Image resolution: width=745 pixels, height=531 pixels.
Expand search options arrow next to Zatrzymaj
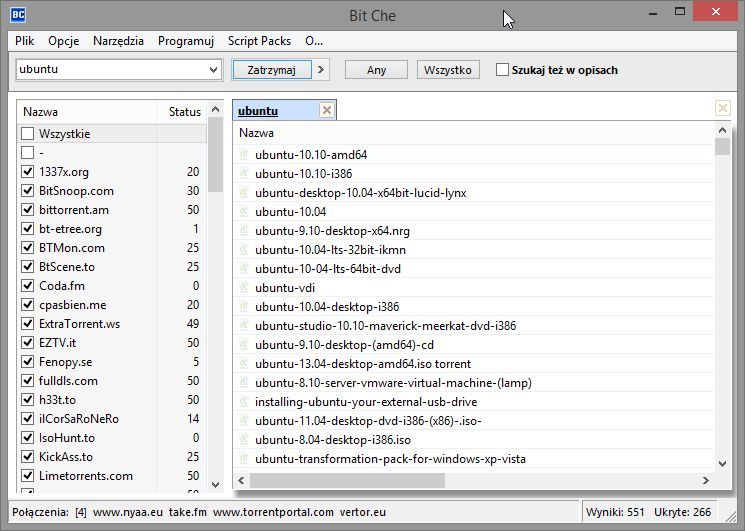point(321,70)
